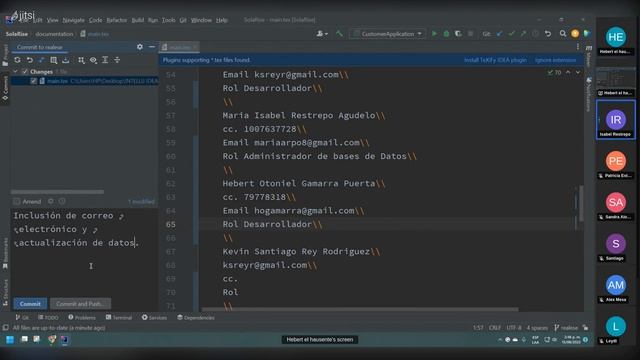Open the user account dropdown icon

tap(322, 33)
